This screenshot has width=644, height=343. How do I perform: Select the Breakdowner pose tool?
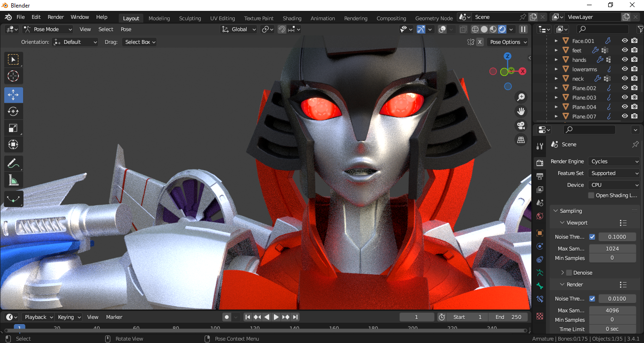pyautogui.click(x=13, y=199)
